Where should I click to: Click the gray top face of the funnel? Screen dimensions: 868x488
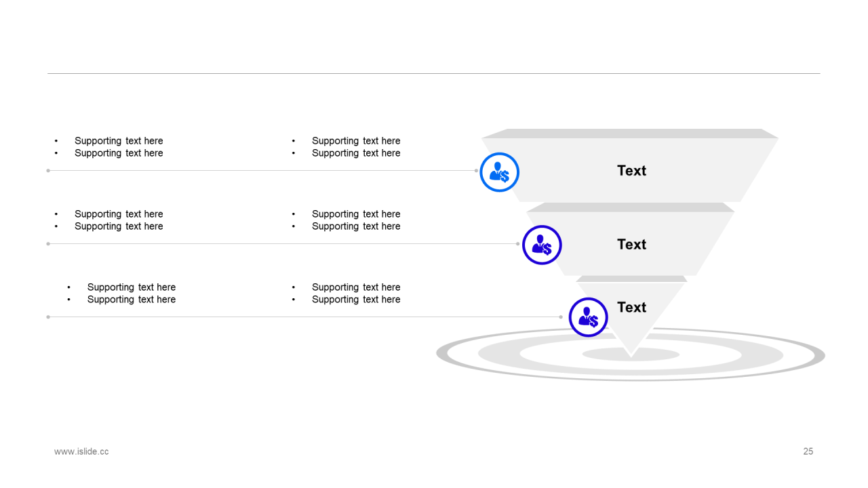[630, 134]
